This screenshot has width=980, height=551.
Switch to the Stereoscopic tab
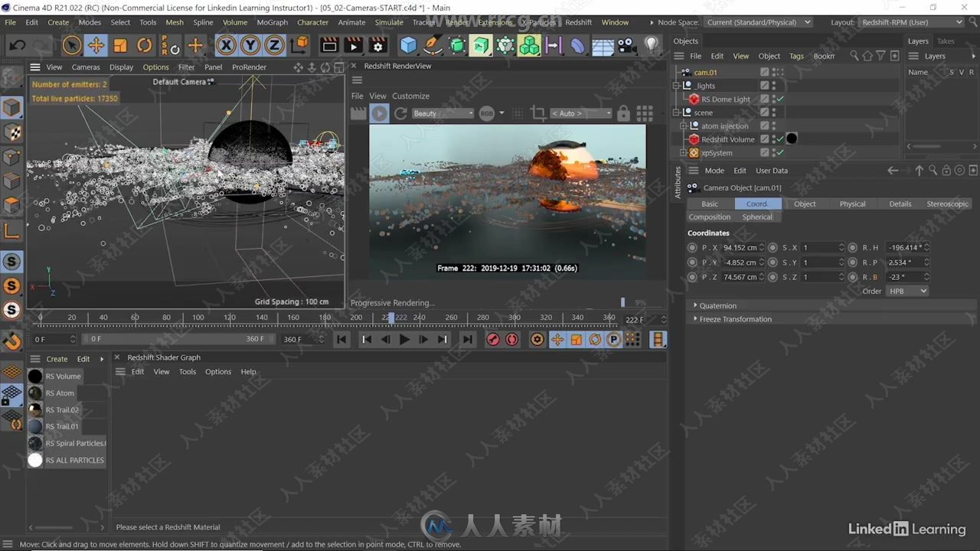point(947,204)
